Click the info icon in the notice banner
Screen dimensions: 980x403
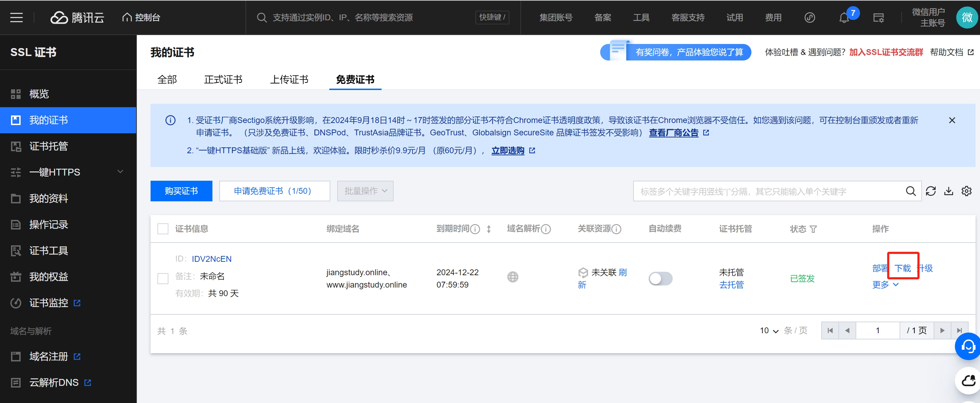170,120
